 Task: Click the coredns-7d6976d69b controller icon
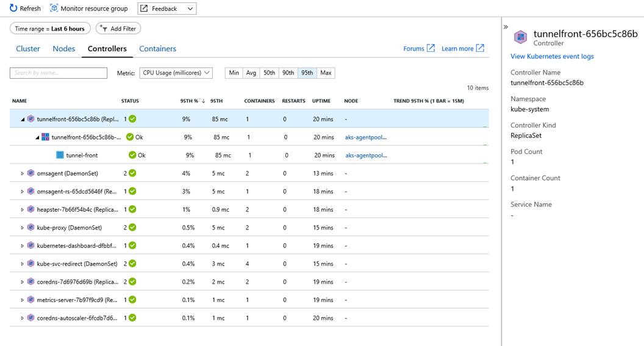pyautogui.click(x=31, y=281)
